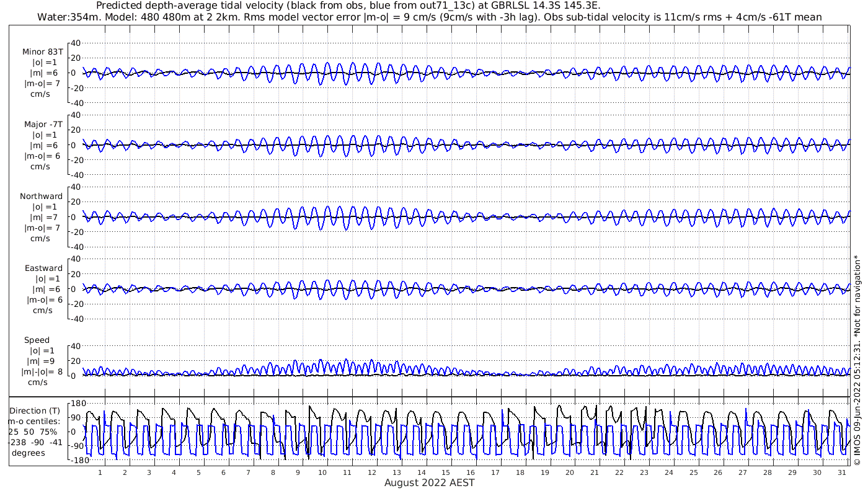Click the 'August 2022 AEST' axis title

point(429,483)
